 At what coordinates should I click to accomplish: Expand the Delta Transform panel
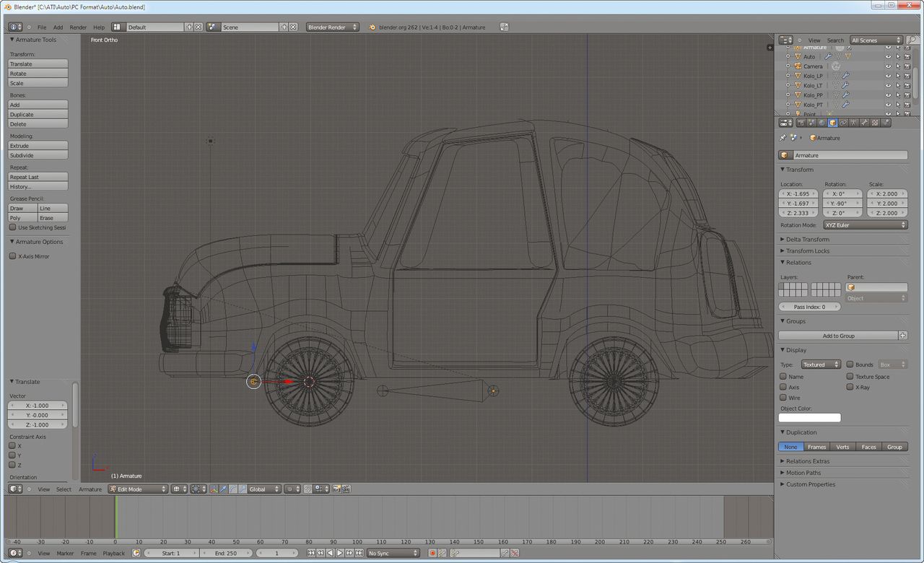tap(808, 239)
